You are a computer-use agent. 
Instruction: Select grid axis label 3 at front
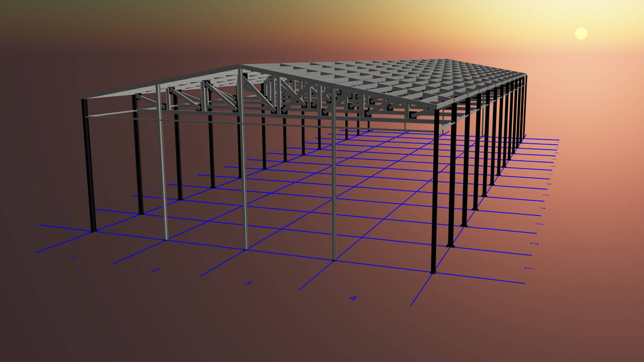[248, 283]
